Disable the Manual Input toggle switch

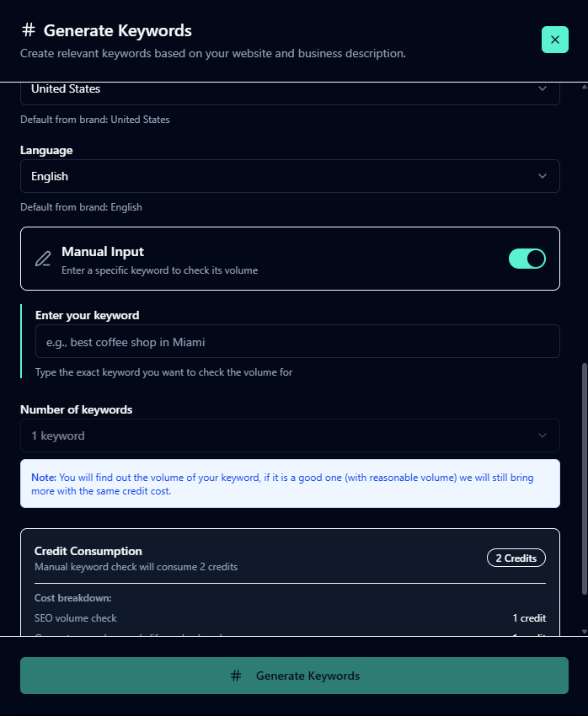[x=527, y=259]
